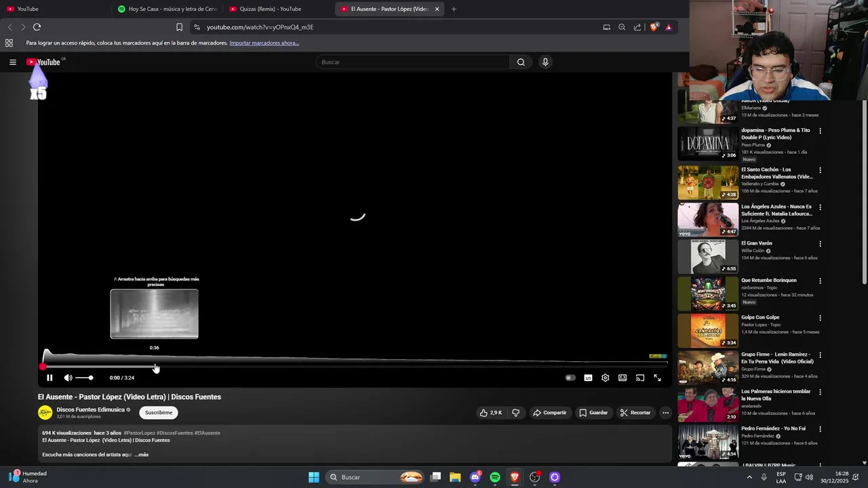Like the video (2,9 K)
Image resolution: width=868 pixels, height=488 pixels.
pos(491,412)
